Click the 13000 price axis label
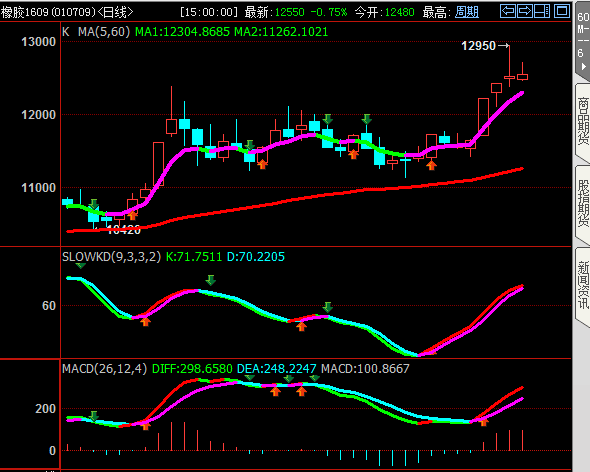The height and width of the screenshot is (472, 590). (x=38, y=42)
